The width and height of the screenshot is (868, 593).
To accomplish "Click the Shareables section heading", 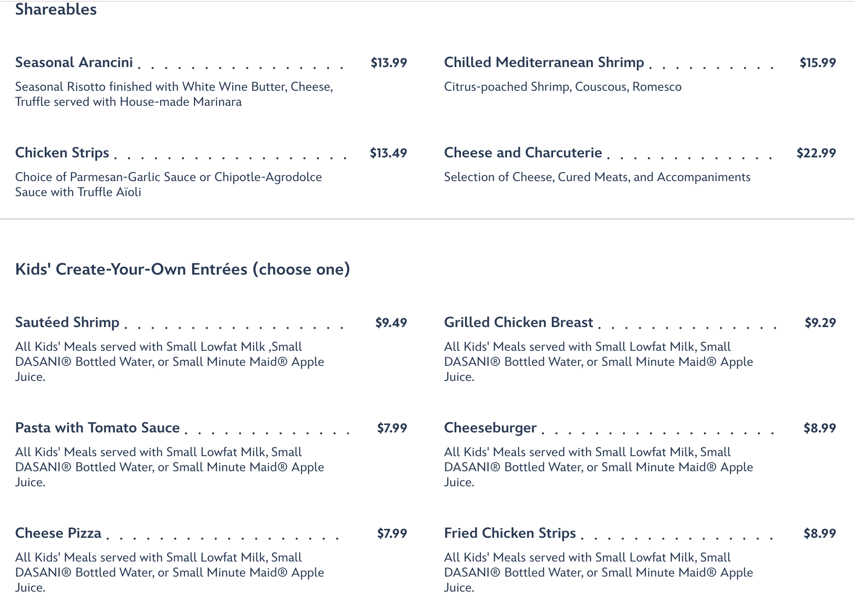I will point(56,9).
